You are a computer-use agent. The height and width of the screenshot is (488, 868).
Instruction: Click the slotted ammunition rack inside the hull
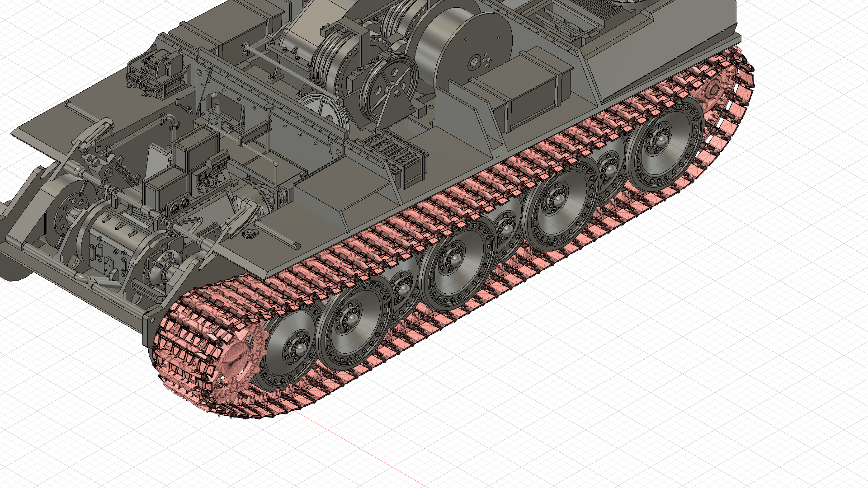pyautogui.click(x=394, y=148)
